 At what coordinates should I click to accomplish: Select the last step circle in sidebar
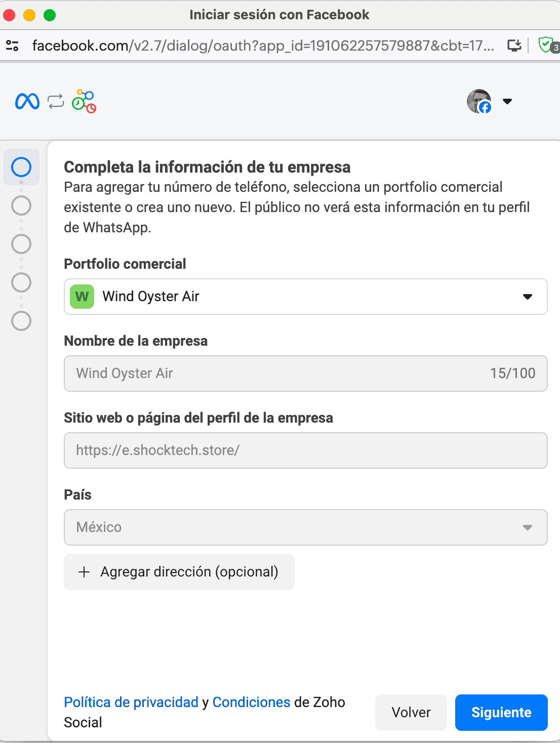tap(21, 321)
